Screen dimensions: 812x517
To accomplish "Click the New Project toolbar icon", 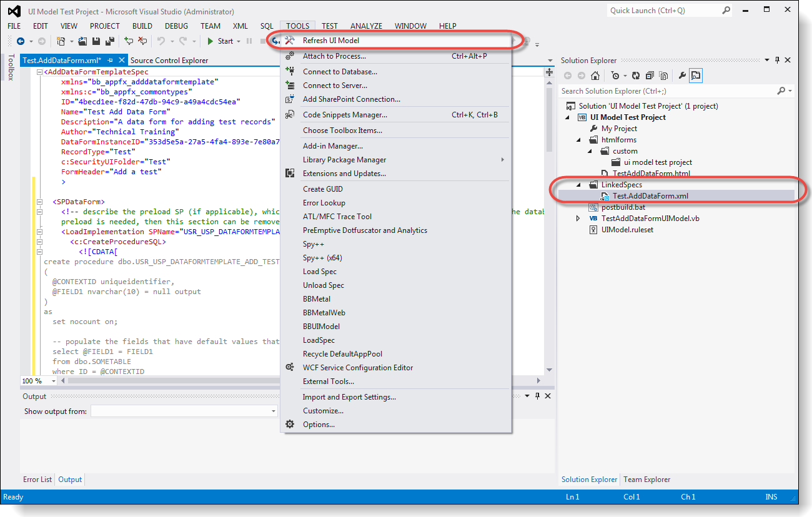I will pyautogui.click(x=61, y=41).
